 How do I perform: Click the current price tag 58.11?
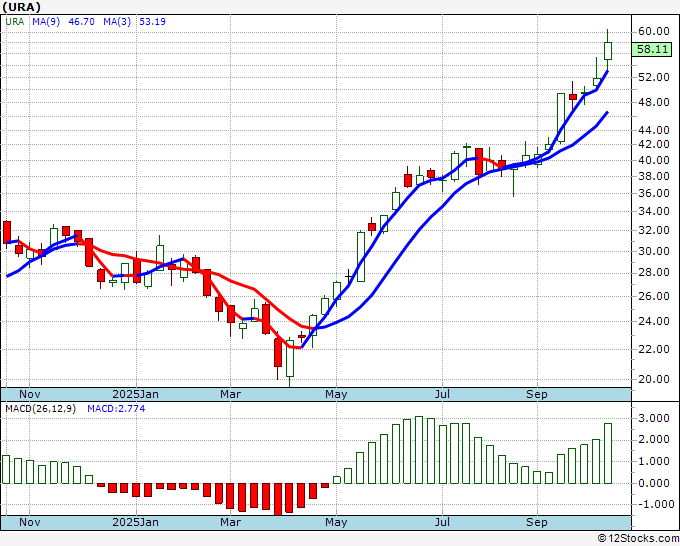click(653, 49)
